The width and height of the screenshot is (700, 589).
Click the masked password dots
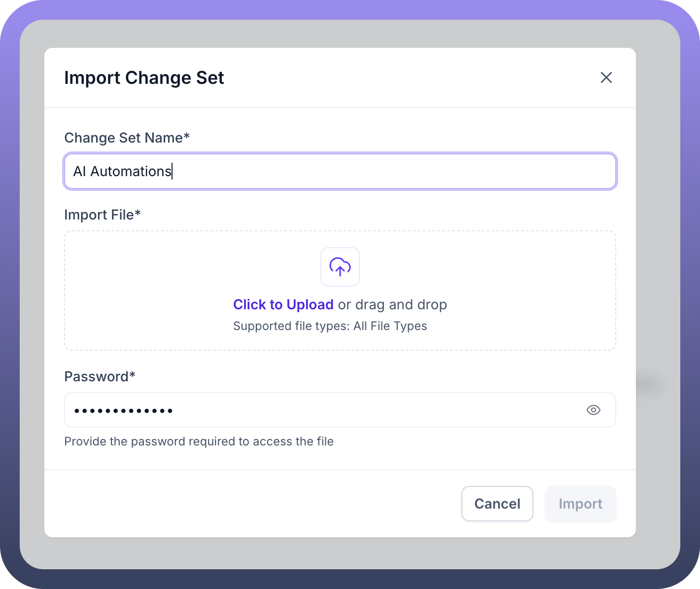pos(123,410)
